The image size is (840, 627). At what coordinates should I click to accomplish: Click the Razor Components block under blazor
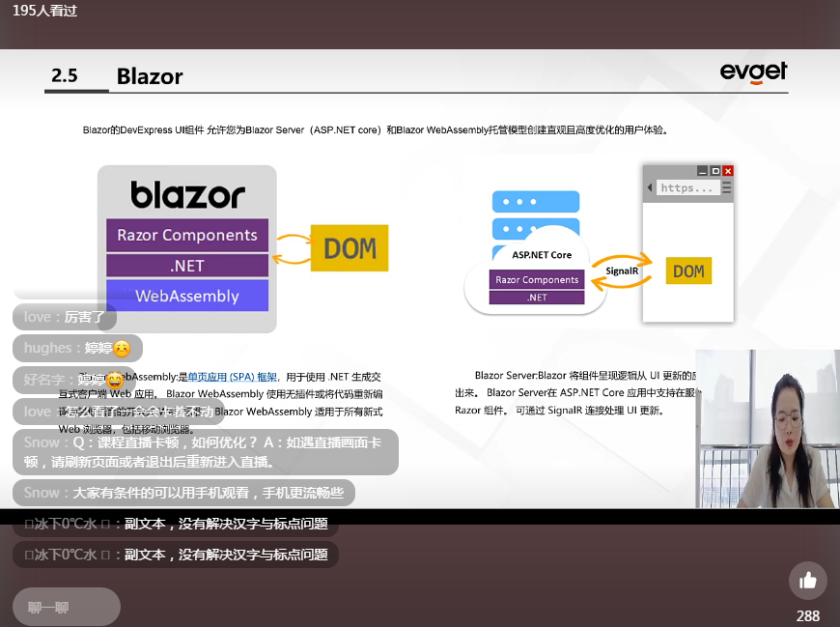point(187,235)
